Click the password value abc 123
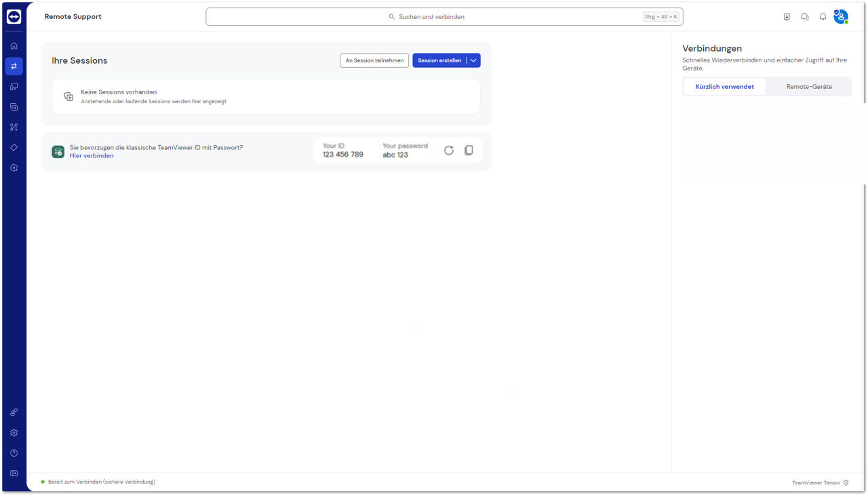Viewport: 868px width, 496px height. [x=395, y=155]
